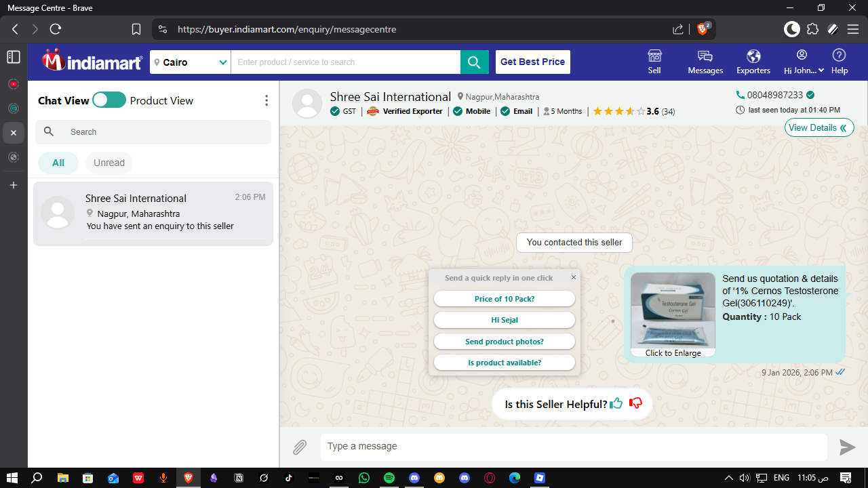Click the ENG language indicator
This screenshot has width=868, height=488.
781,478
